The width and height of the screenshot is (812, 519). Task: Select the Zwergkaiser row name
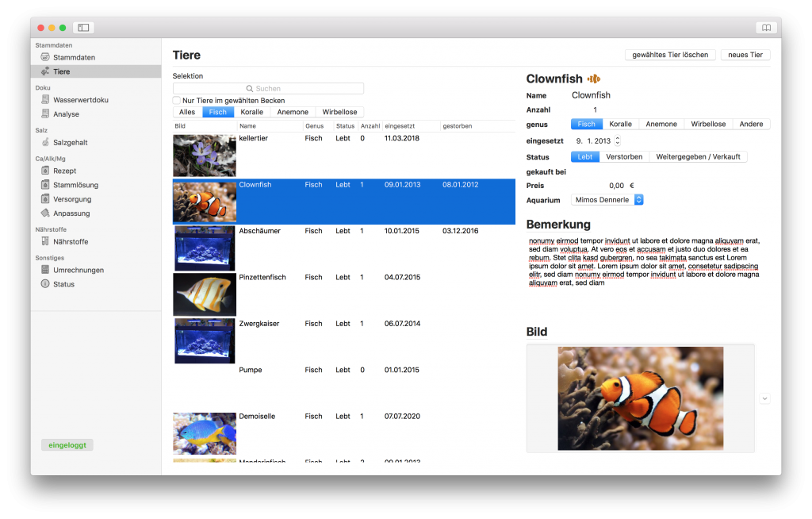pyautogui.click(x=259, y=324)
